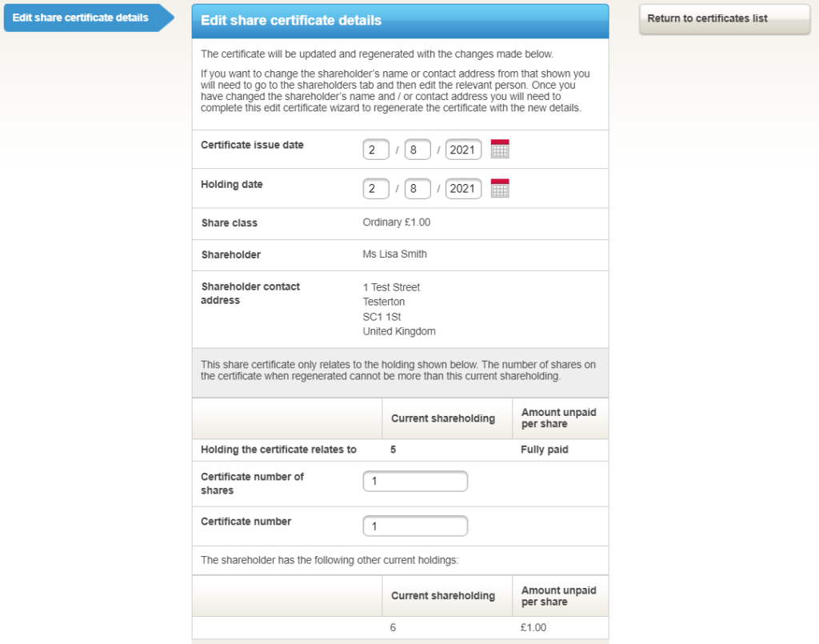
Task: Focus the Certificate number input box
Action: click(415, 526)
